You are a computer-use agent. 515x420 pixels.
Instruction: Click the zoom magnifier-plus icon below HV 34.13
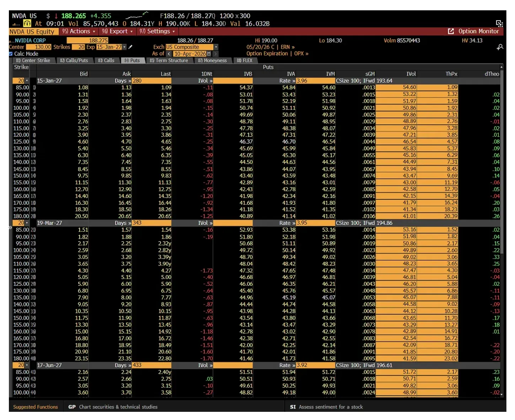pos(500,47)
